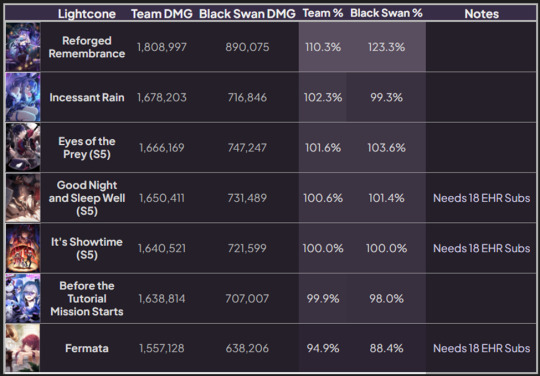Open the Good Night and Sleep Well artwork

(x=23, y=198)
